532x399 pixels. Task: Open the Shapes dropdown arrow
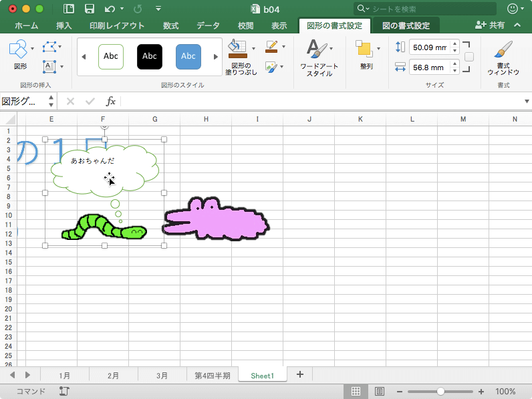coord(33,49)
